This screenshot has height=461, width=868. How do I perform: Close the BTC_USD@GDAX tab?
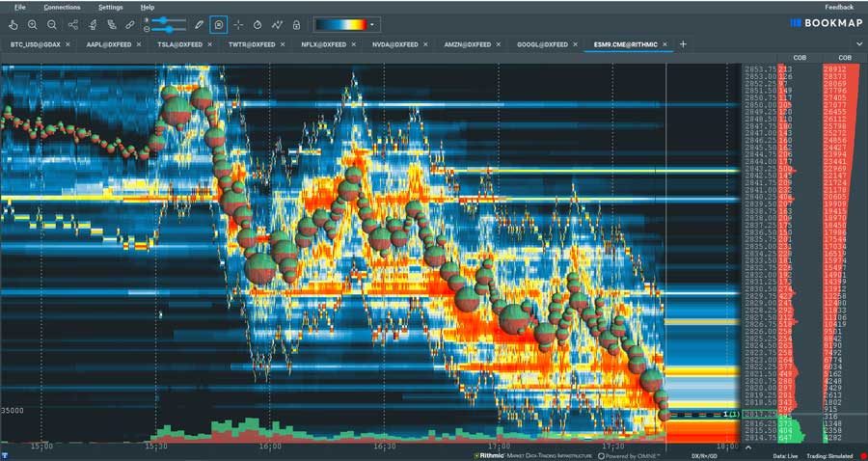pyautogui.click(x=68, y=44)
